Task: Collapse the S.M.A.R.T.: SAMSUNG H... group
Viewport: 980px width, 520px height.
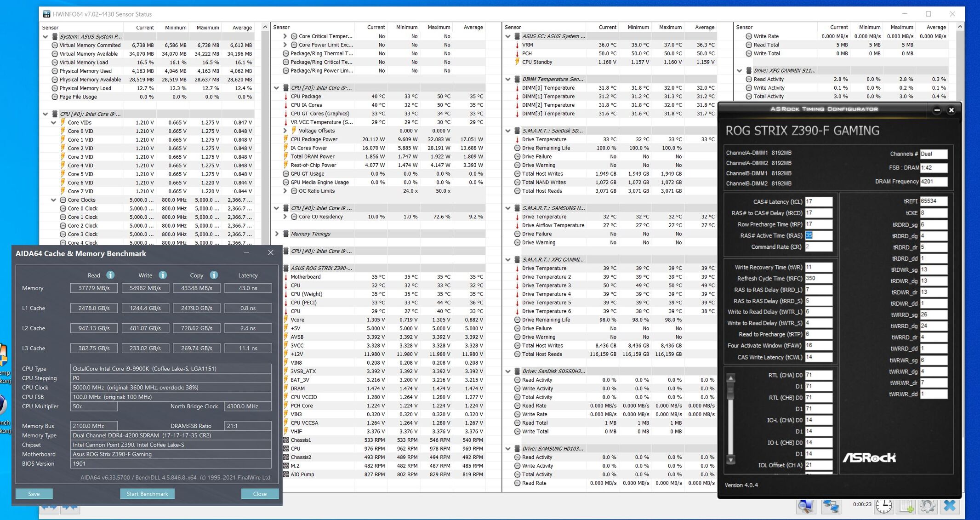Action: [508, 208]
